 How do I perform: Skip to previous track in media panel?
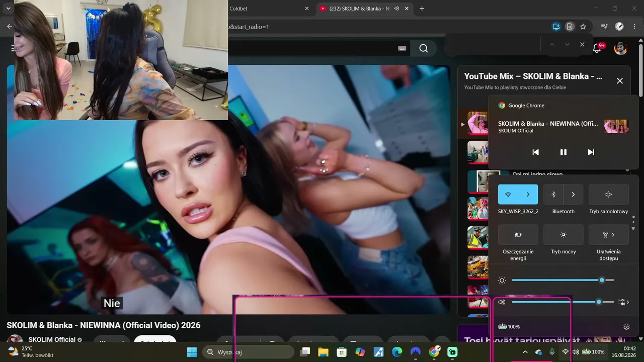coord(536,152)
